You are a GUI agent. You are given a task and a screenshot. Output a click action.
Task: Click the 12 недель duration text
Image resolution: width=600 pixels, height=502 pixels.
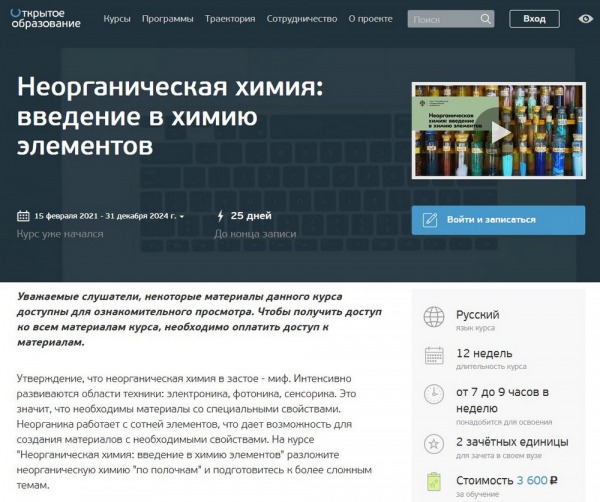tap(484, 354)
